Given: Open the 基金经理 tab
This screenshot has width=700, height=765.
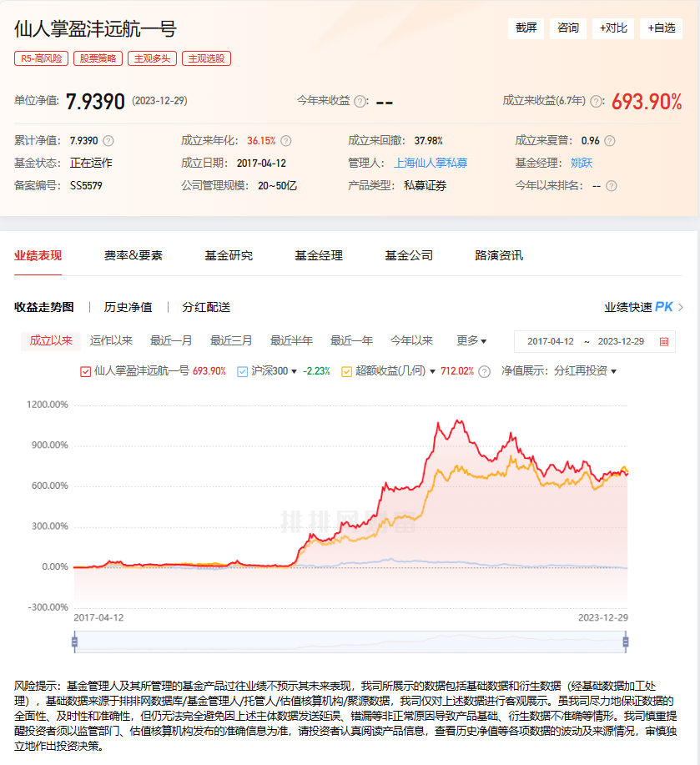Looking at the screenshot, I should pyautogui.click(x=319, y=255).
